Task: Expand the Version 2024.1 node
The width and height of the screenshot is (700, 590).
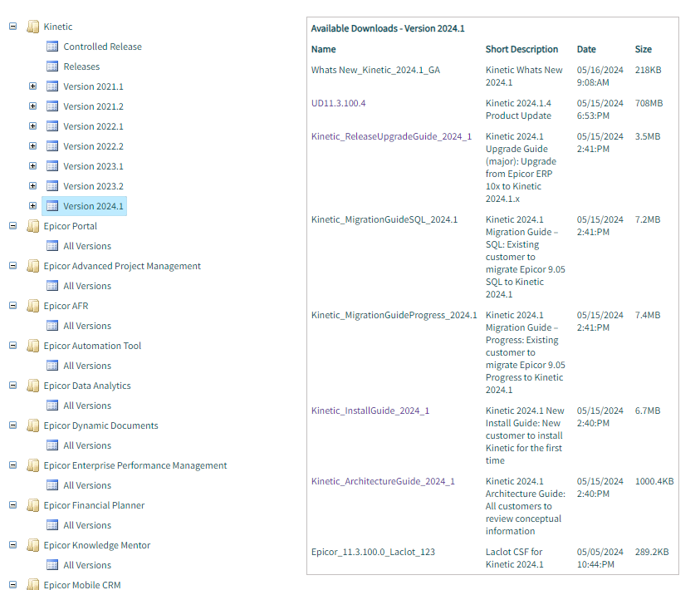Action: tap(32, 205)
